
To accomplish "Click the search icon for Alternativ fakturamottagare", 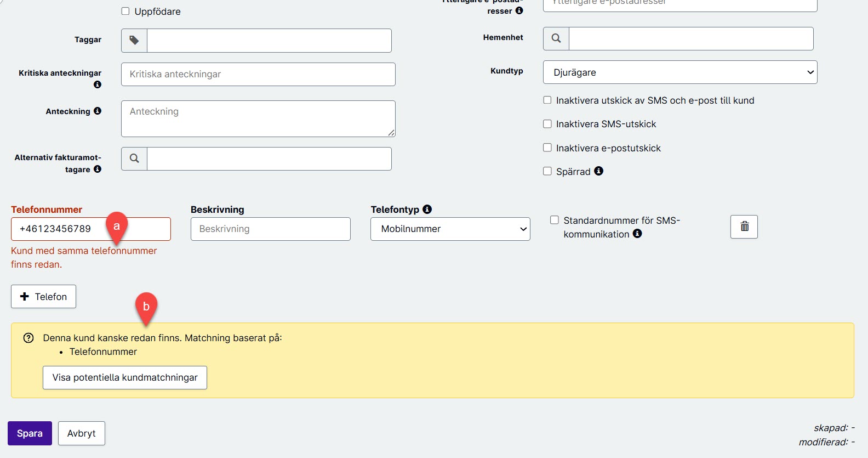I will coord(134,159).
